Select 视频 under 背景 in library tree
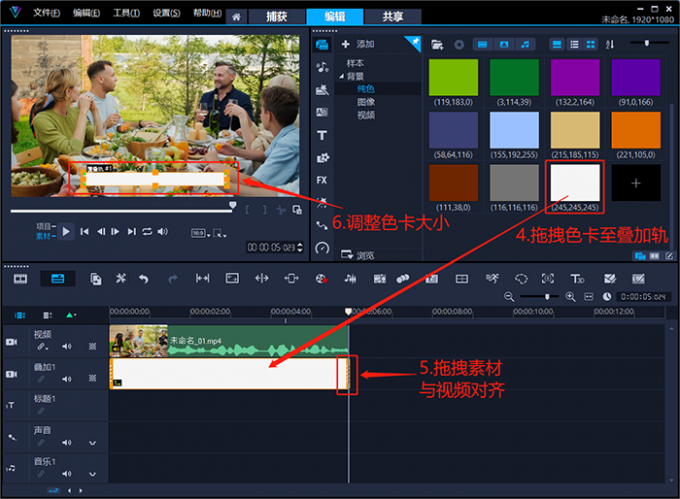This screenshot has width=680, height=499. point(366,115)
